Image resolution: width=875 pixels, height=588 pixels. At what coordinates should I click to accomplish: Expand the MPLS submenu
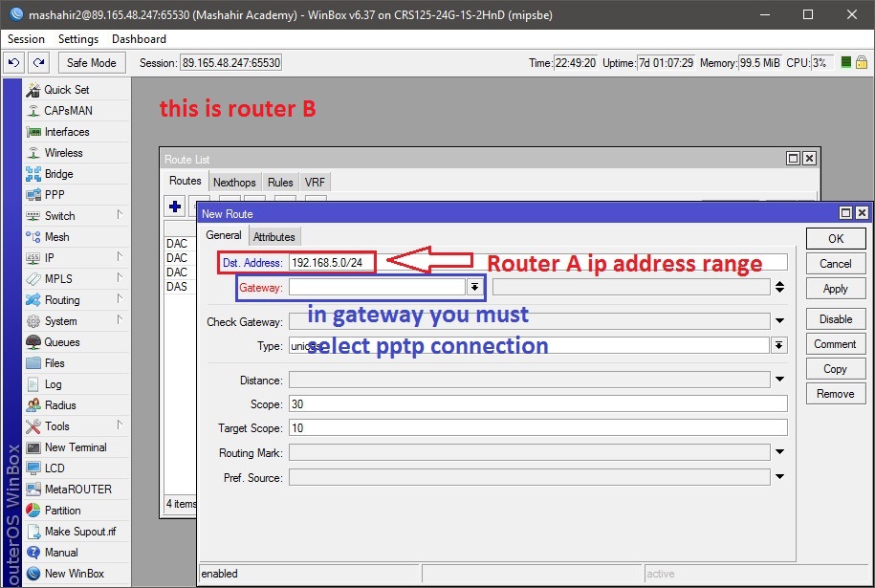(x=120, y=278)
